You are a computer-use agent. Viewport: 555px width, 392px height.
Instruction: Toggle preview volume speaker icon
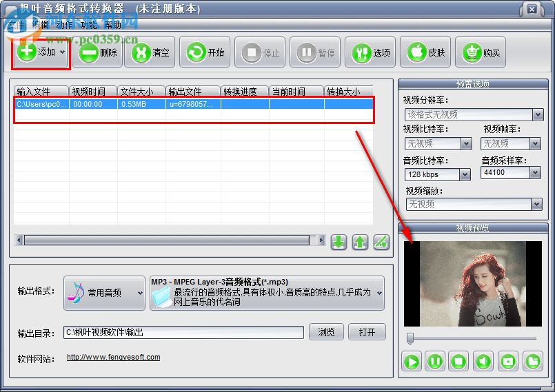(x=483, y=361)
